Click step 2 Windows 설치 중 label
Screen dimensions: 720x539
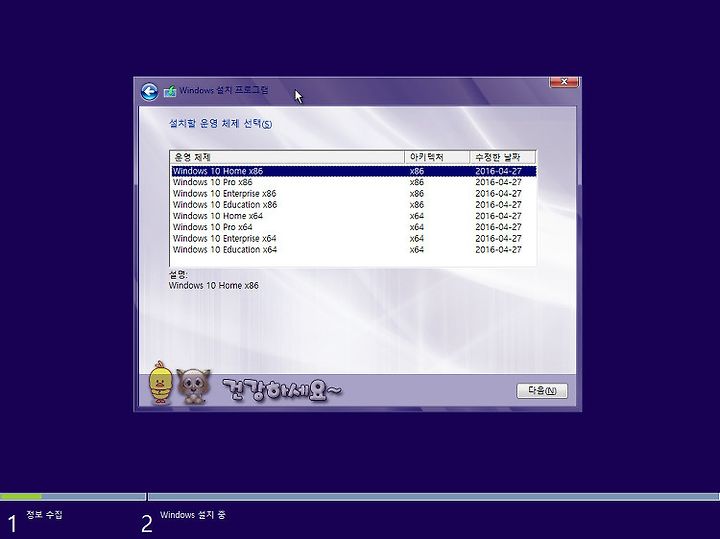[x=192, y=515]
